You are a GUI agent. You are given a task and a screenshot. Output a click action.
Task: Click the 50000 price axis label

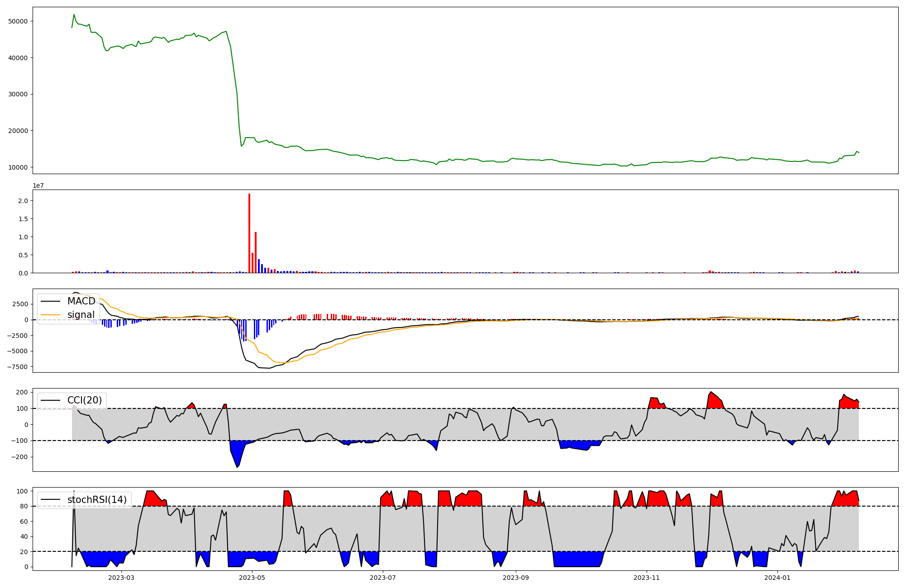point(18,21)
